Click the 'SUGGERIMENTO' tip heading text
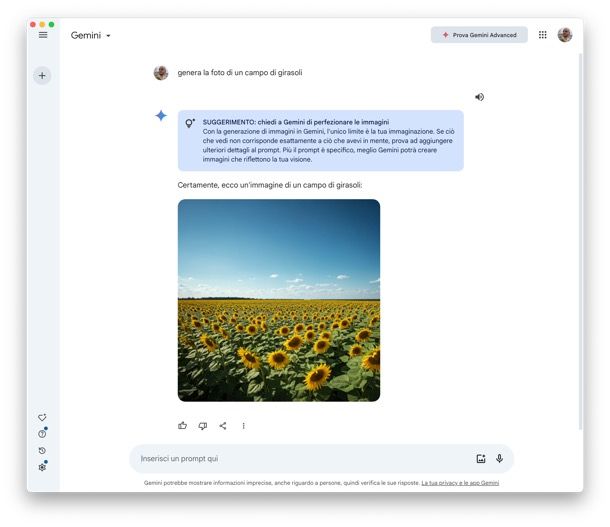Screen dimensions: 610x527 point(296,122)
